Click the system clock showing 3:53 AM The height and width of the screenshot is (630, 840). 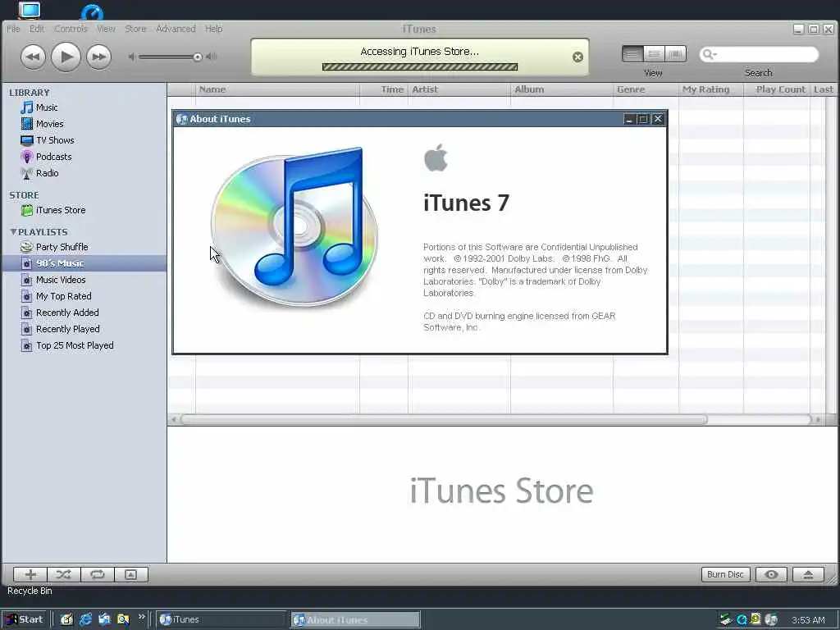click(808, 620)
